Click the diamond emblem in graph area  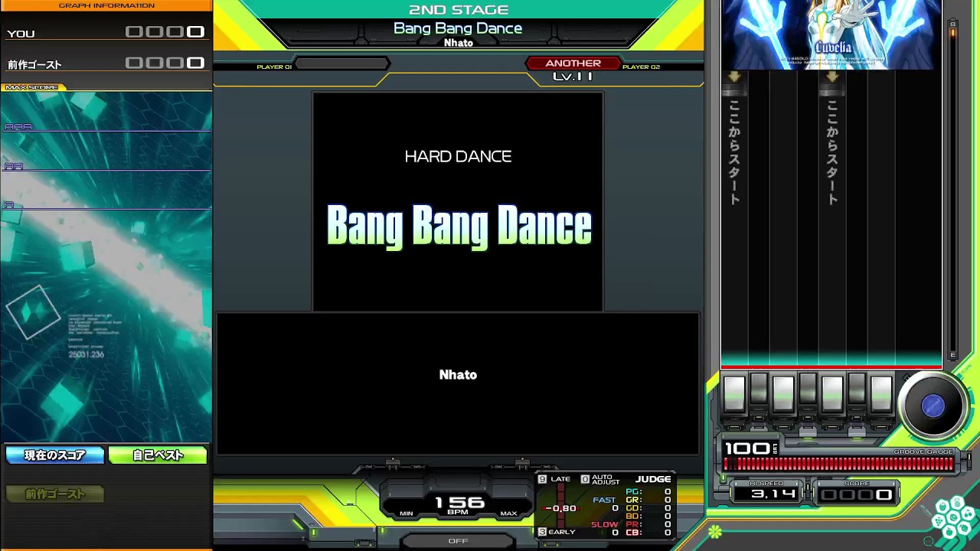(33, 312)
